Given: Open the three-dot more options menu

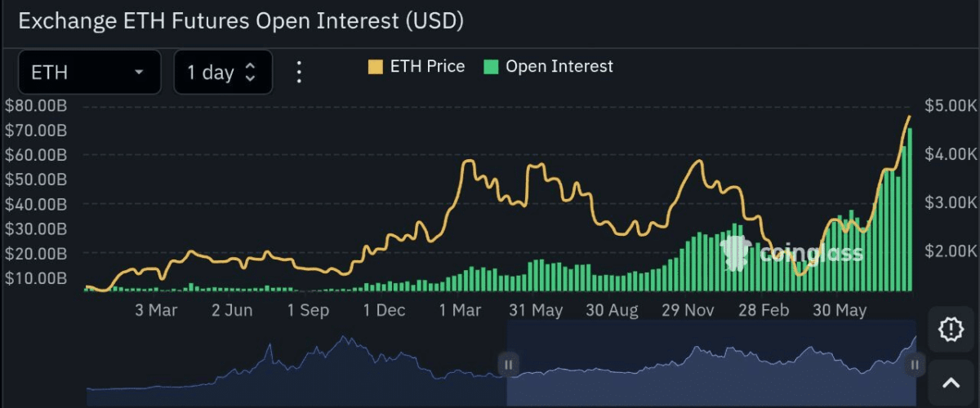Looking at the screenshot, I should 299,72.
